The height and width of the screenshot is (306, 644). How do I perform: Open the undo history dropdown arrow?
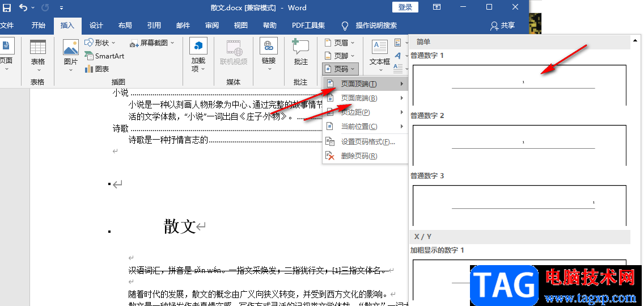coord(33,7)
